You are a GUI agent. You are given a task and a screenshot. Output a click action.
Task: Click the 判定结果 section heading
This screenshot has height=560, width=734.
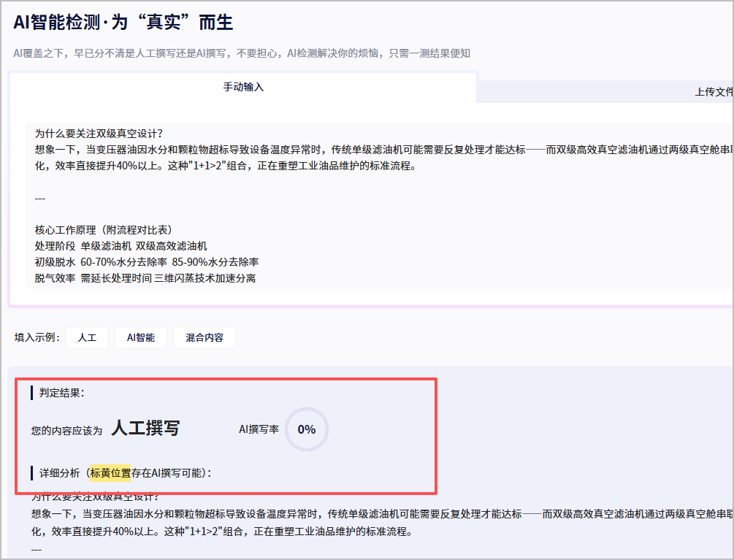[61, 393]
